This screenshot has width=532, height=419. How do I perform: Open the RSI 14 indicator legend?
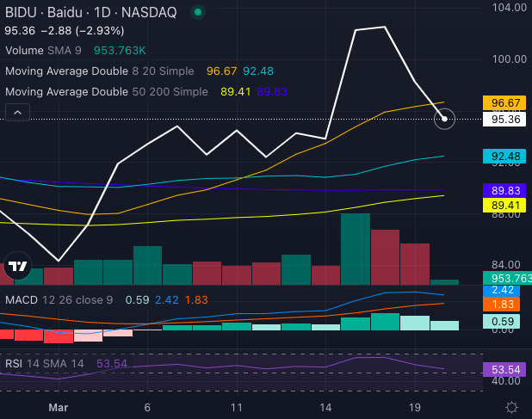click(46, 363)
